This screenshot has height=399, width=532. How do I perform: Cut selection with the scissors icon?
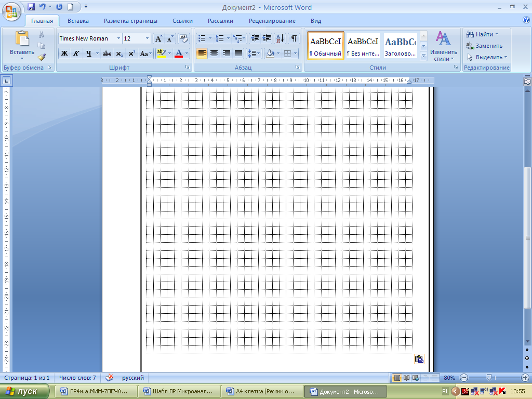(42, 34)
